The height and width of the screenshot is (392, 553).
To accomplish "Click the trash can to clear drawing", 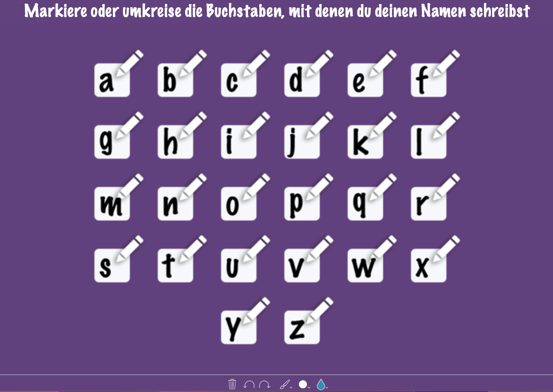I will (232, 384).
